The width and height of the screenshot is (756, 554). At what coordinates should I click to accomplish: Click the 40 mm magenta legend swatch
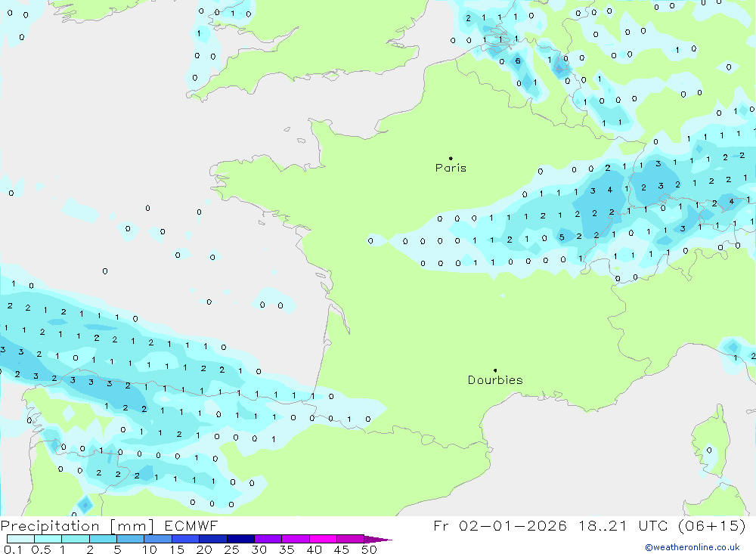[x=323, y=539]
